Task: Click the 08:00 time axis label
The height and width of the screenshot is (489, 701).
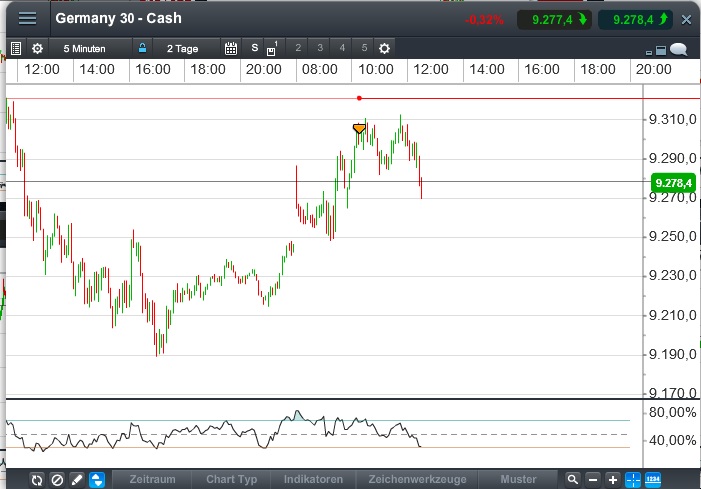Action: [320, 69]
